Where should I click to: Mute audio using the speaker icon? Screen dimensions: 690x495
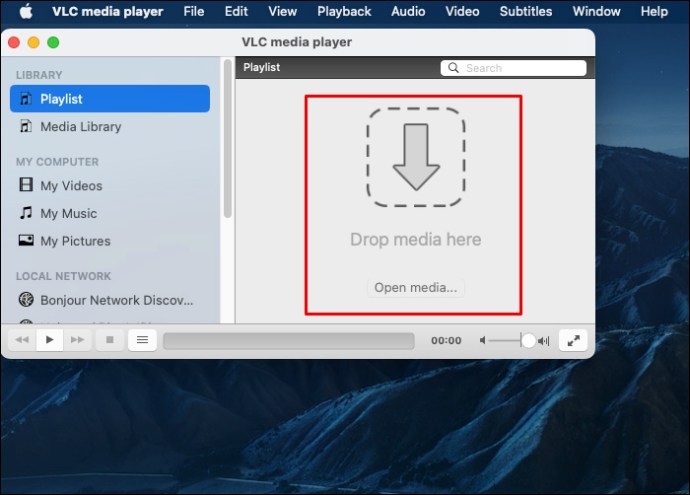[x=484, y=341]
